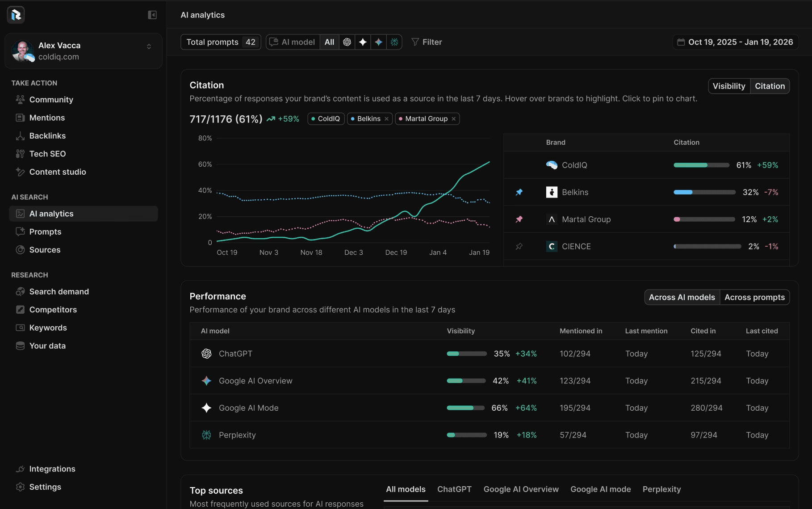This screenshot has width=812, height=509.
Task: Open the Filter options
Action: click(427, 42)
